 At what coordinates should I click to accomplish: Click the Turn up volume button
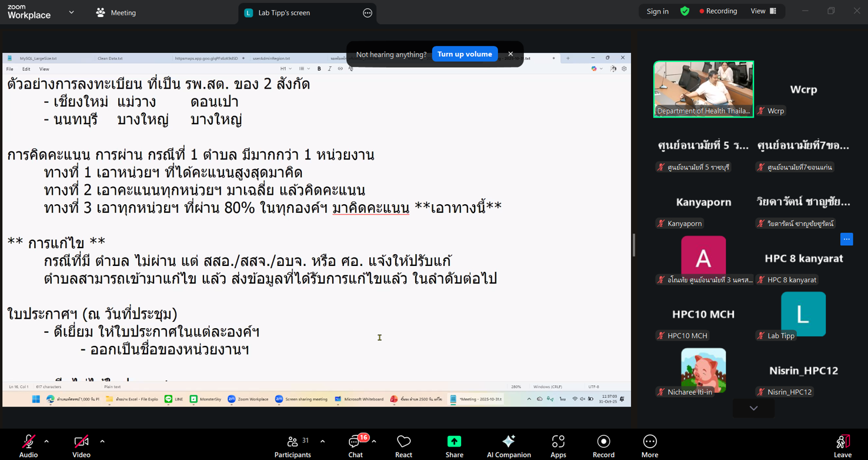click(x=465, y=54)
